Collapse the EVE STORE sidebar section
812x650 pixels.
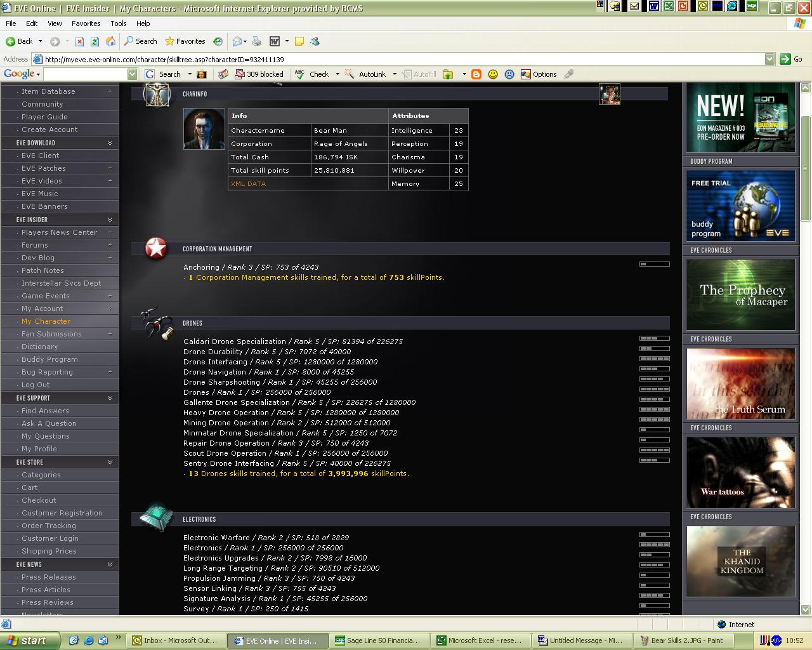click(110, 462)
